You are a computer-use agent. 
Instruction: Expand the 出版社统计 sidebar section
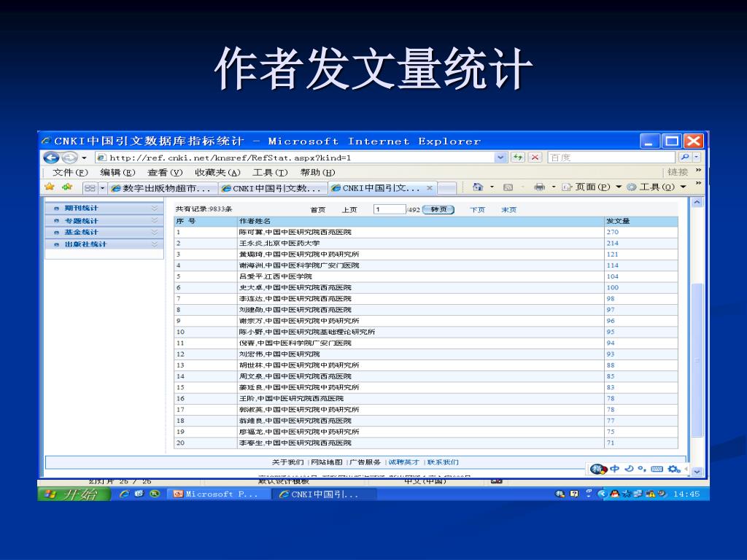coord(105,244)
